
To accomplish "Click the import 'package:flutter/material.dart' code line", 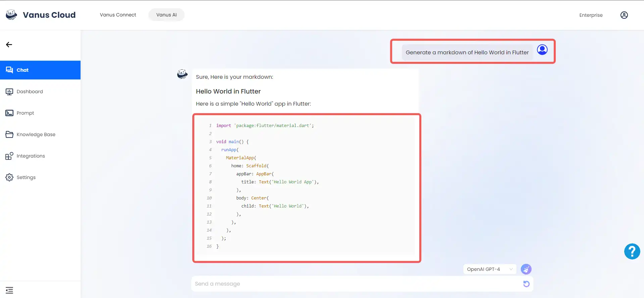I will tap(265, 125).
